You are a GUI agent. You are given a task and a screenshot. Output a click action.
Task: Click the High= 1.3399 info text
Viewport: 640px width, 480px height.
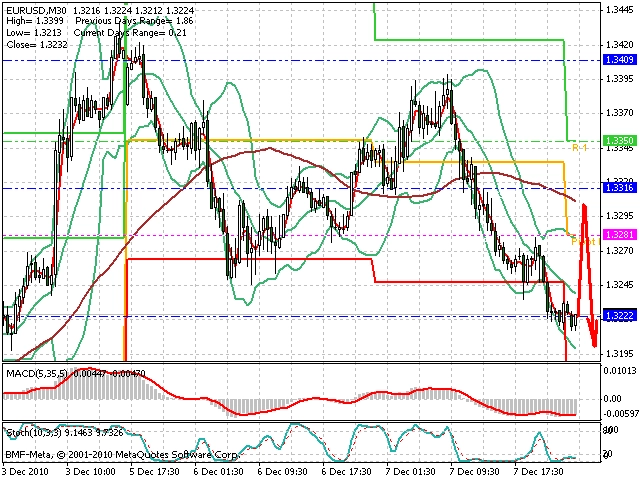click(35, 21)
